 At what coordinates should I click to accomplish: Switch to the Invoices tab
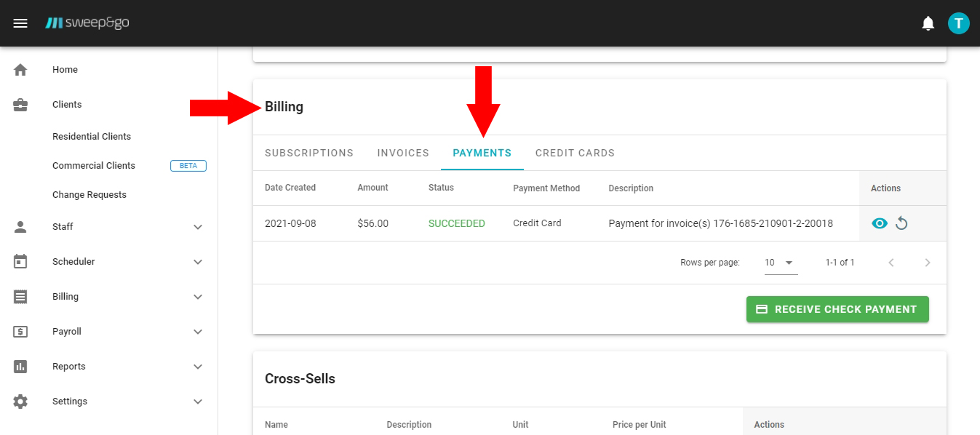coord(403,153)
